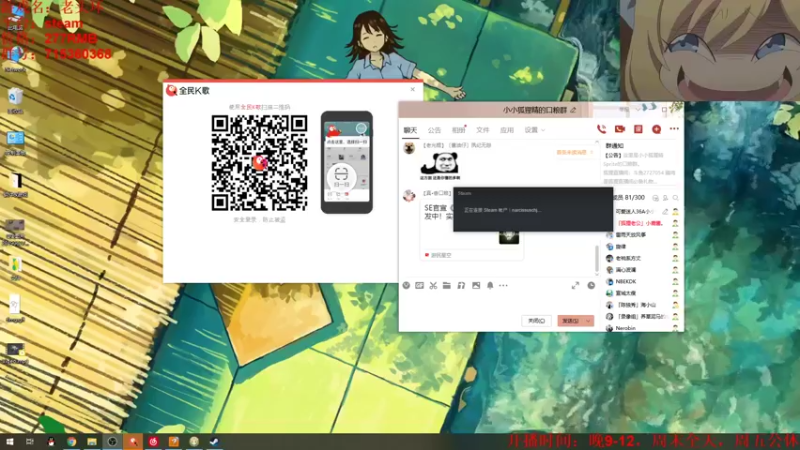Screen dimensions: 800x450
Task: Click the invite member icon beside member count
Action: [x=665, y=198]
